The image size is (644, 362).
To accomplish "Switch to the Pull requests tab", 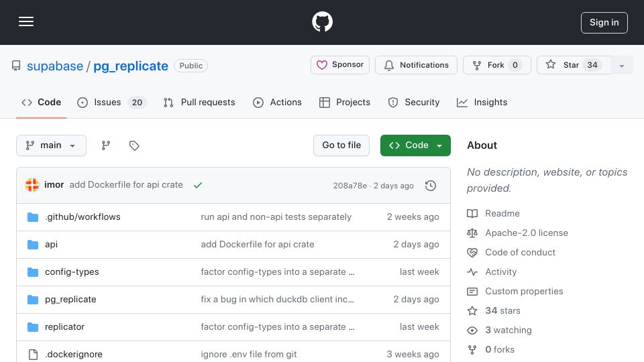I will (199, 102).
